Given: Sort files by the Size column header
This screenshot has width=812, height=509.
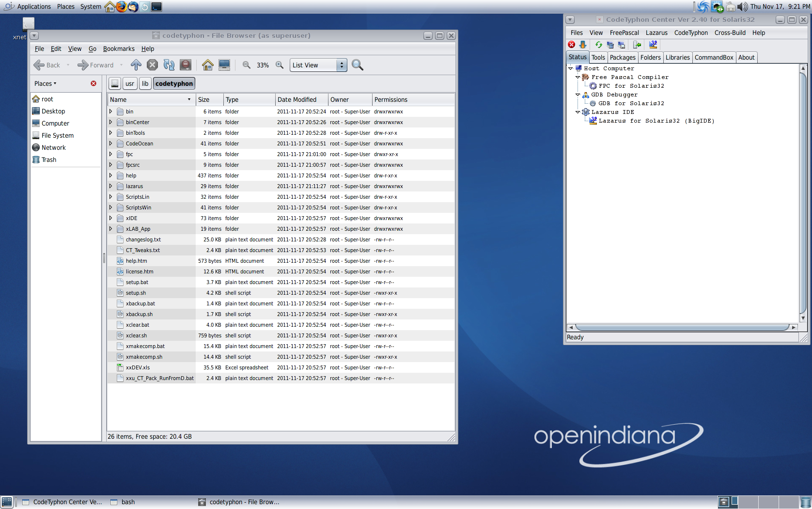Looking at the screenshot, I should (x=209, y=99).
